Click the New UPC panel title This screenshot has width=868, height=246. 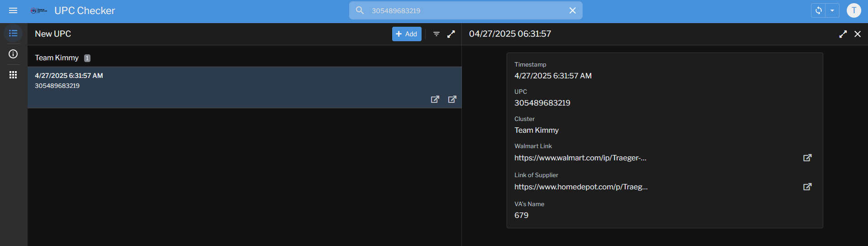click(x=53, y=34)
